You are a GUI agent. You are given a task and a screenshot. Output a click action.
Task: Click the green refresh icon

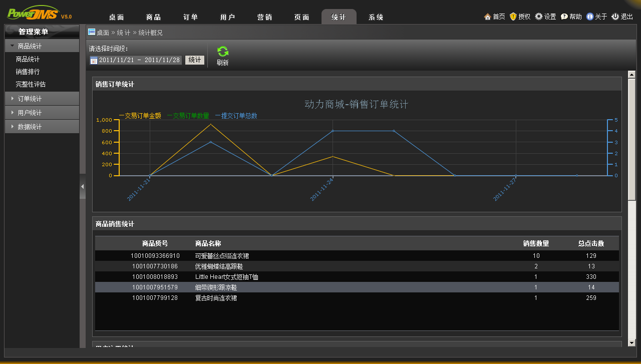point(223,52)
